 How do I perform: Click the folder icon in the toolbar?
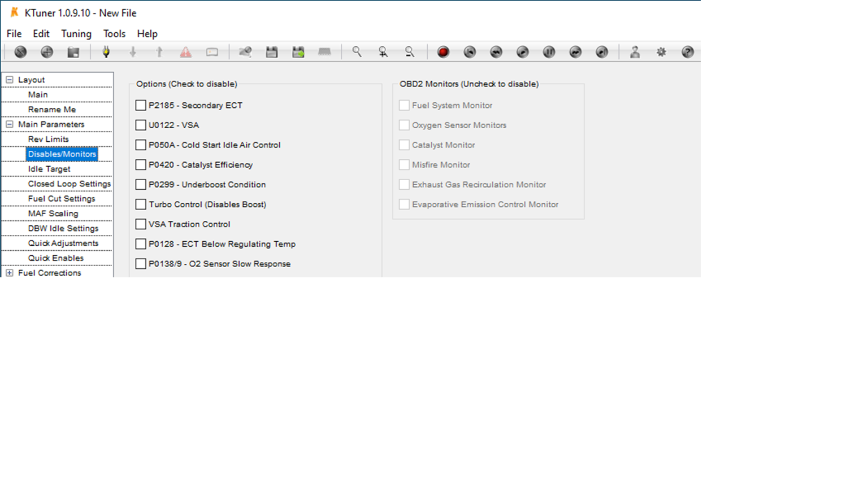pyautogui.click(x=73, y=52)
